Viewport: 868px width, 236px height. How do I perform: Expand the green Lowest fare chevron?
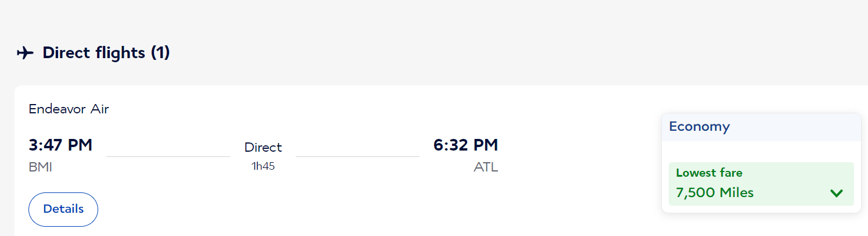coord(837,193)
